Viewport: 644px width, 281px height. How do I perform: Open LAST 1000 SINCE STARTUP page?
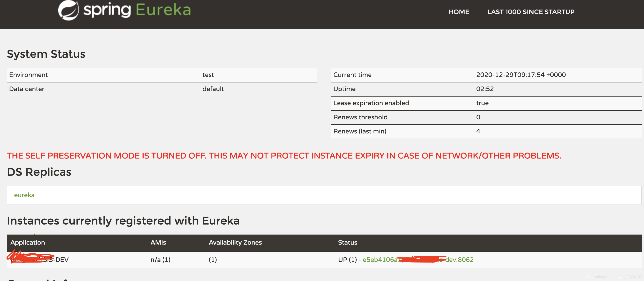pos(531,12)
